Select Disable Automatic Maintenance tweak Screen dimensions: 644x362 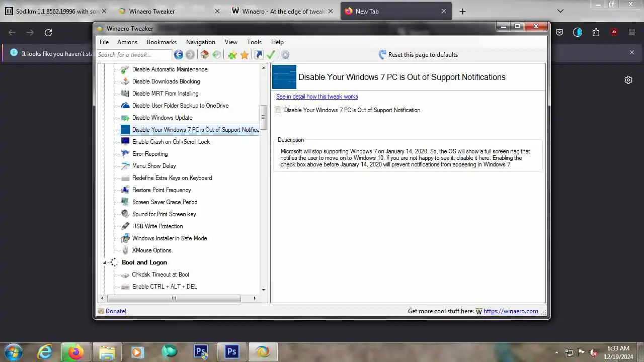170,69
